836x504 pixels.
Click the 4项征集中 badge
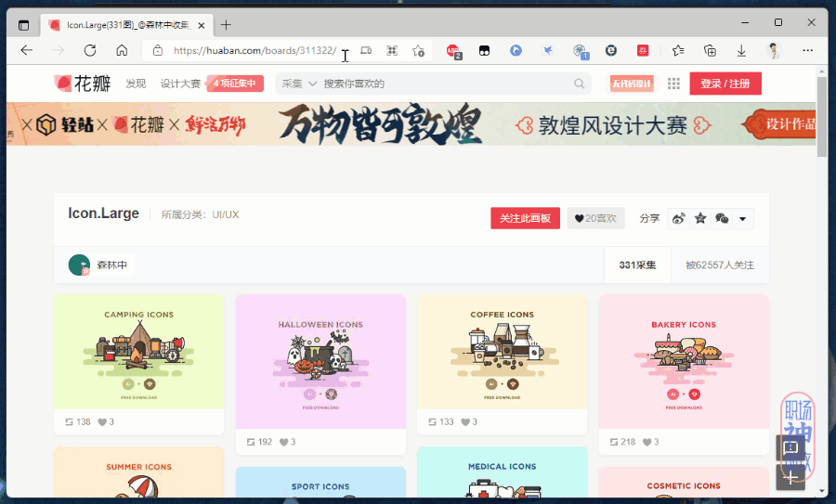[235, 84]
